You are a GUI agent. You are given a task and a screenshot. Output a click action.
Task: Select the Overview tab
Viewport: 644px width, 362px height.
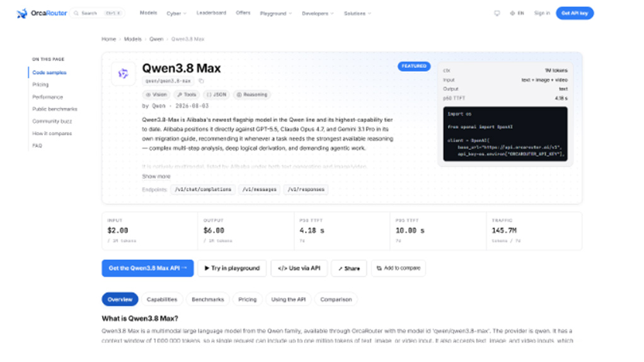(120, 299)
